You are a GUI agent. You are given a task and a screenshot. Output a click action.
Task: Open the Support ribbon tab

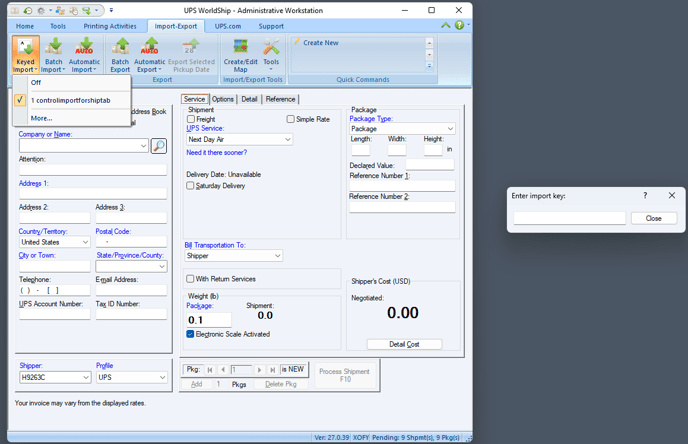271,26
